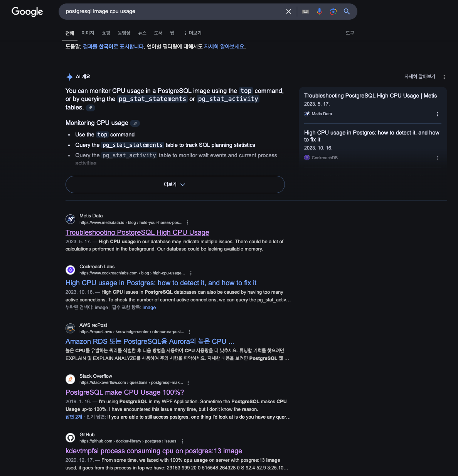Open three-dot menu on Metis Data sidebar card
This screenshot has width=458, height=476.
[x=438, y=114]
